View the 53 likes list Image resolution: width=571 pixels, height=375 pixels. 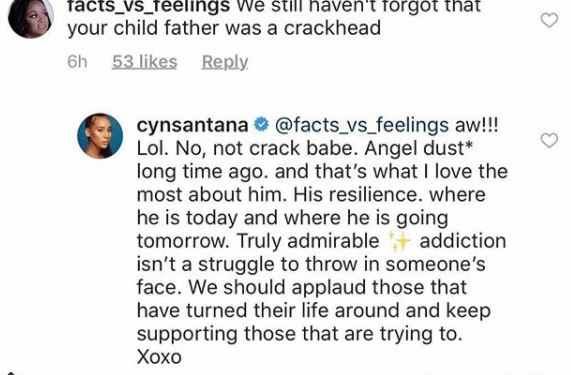point(145,62)
